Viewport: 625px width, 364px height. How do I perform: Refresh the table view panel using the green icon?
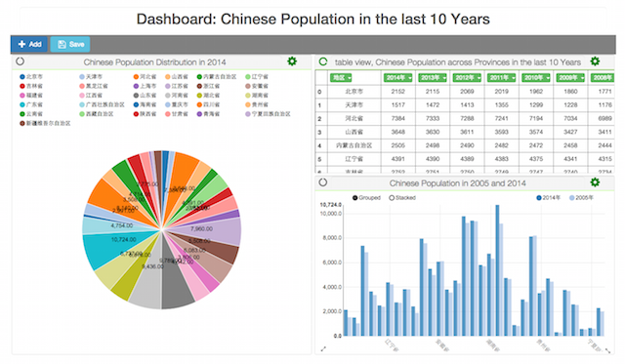[323, 61]
